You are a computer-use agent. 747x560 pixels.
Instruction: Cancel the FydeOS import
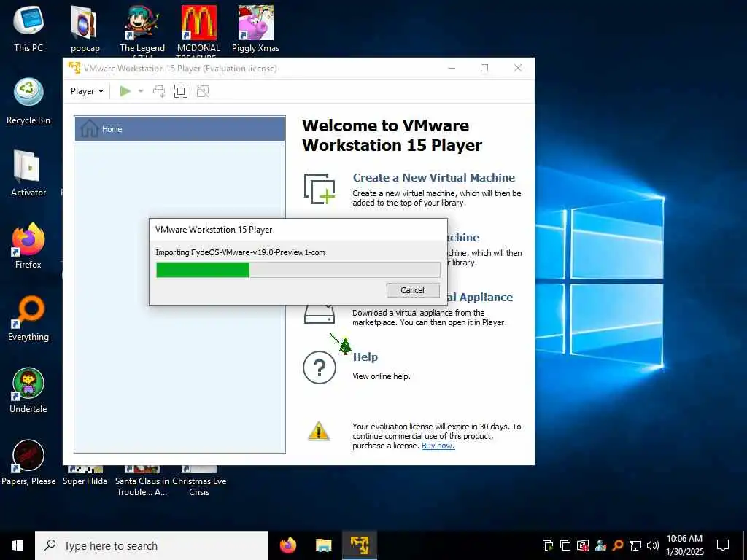413,290
